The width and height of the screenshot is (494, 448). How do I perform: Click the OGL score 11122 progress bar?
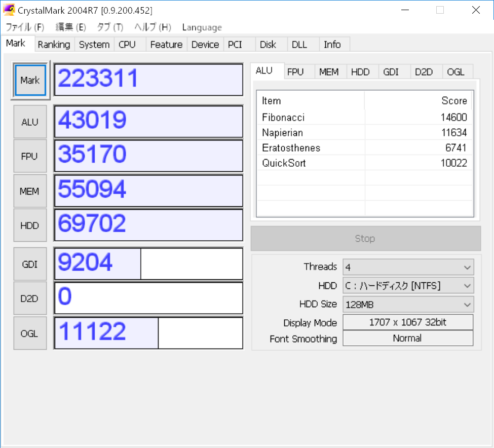[x=148, y=333]
